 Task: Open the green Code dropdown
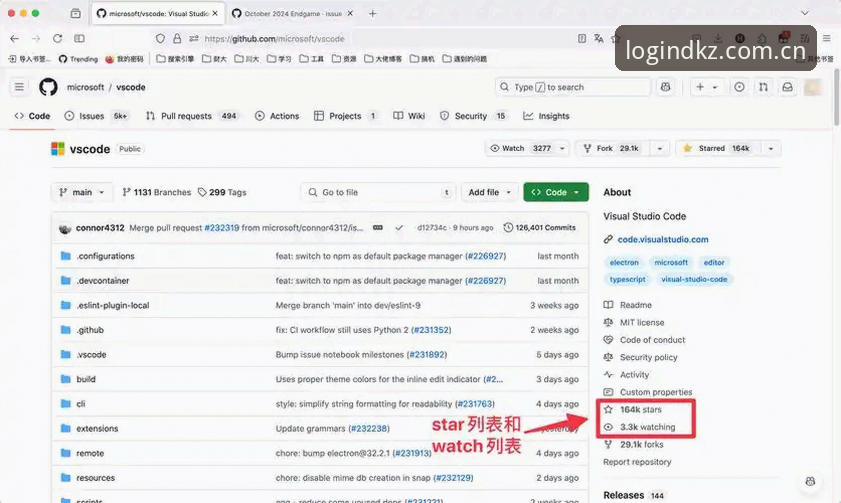[556, 192]
